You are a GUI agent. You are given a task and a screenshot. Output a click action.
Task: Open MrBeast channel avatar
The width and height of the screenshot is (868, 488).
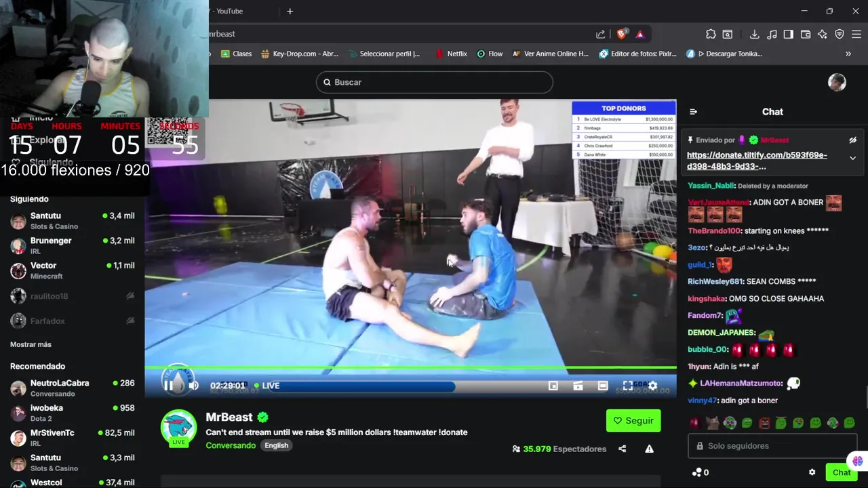tap(178, 428)
